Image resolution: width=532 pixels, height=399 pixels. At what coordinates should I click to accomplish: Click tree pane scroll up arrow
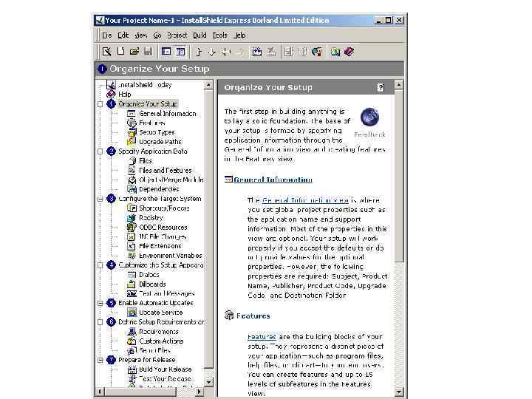pyautogui.click(x=208, y=84)
